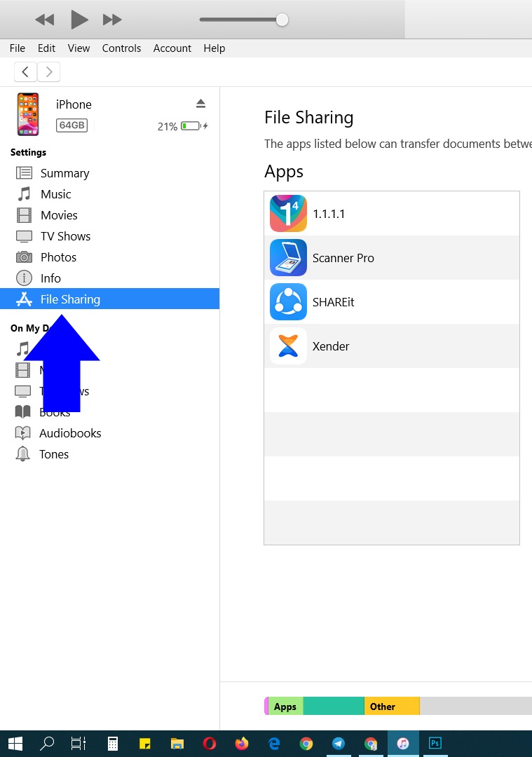The height and width of the screenshot is (757, 532).
Task: Click the 64GB capacity badge
Action: [72, 125]
